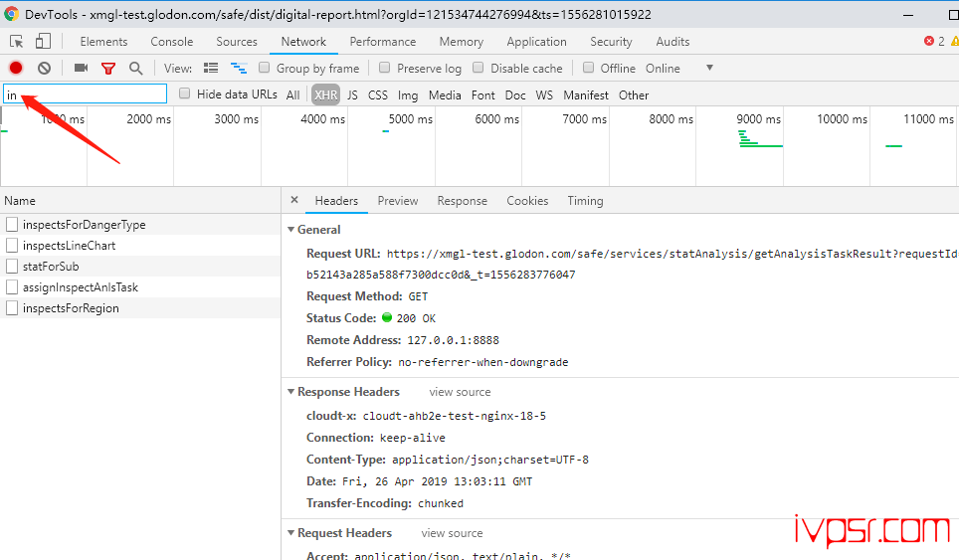959x560 pixels.
Task: Clear the network log with the clear icon
Action: pyautogui.click(x=44, y=68)
